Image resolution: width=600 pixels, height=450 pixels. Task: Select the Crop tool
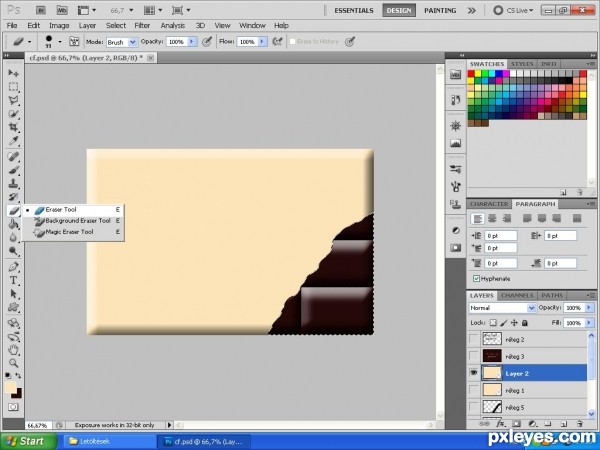(13, 127)
